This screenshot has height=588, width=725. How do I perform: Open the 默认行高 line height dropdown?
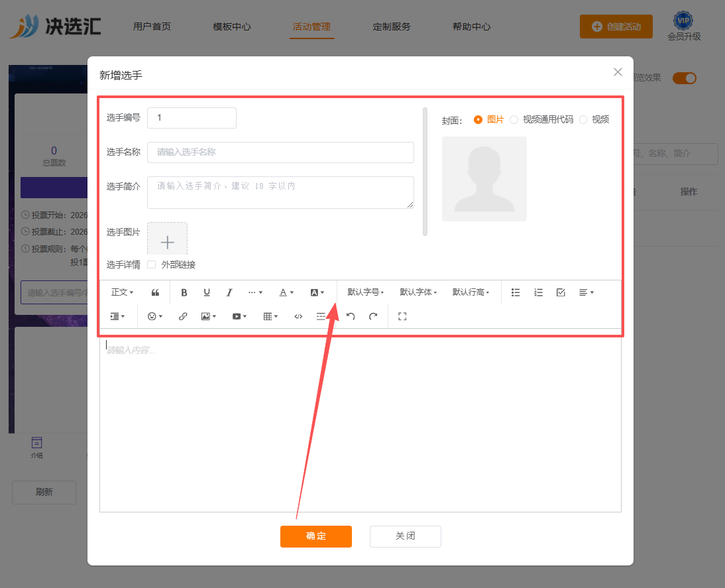(471, 292)
